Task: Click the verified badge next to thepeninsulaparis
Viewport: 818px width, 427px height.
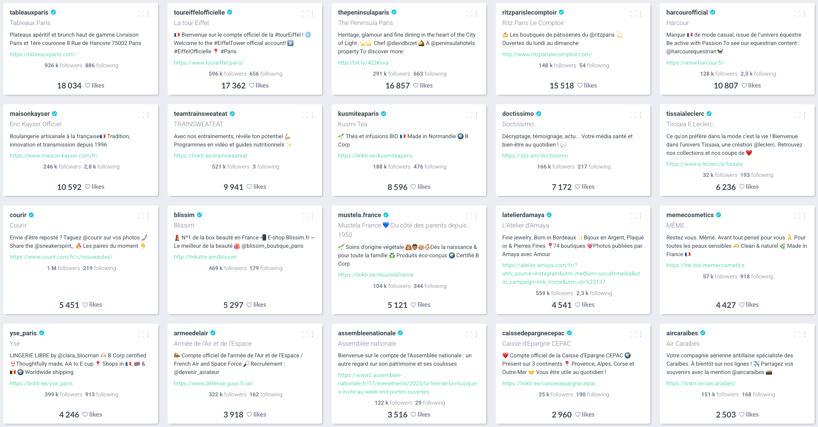Action: [394, 13]
